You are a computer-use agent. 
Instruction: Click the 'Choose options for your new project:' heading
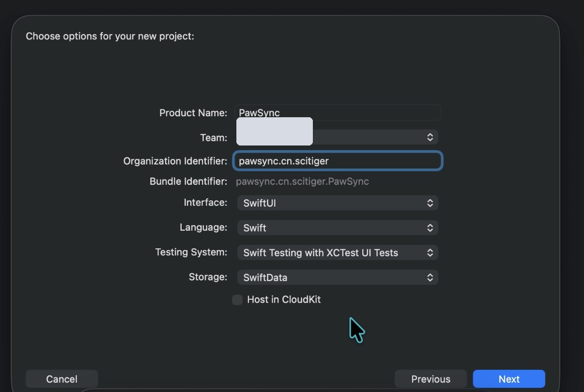click(x=110, y=36)
